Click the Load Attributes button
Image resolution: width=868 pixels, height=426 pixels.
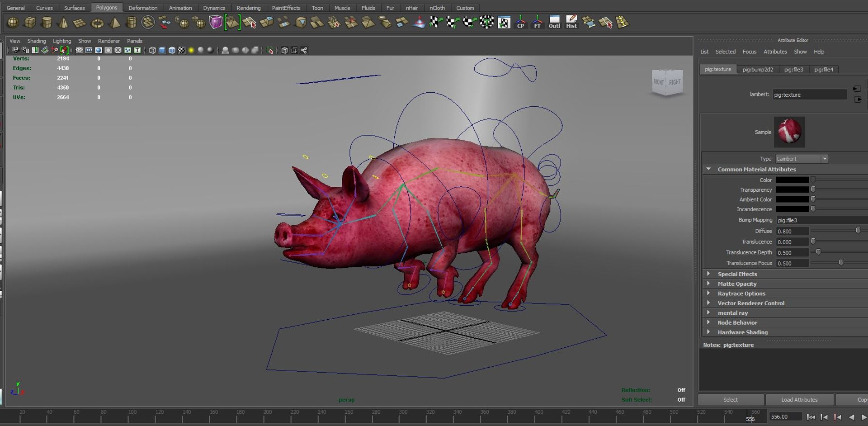coord(799,400)
